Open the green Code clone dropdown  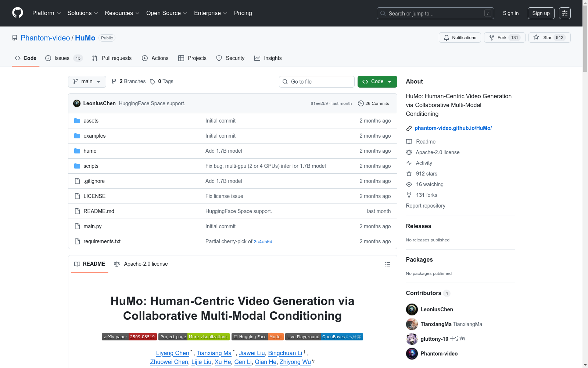(x=377, y=82)
